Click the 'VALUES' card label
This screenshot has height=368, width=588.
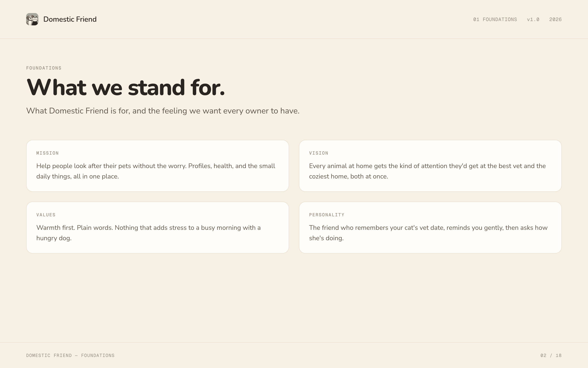pos(46,215)
